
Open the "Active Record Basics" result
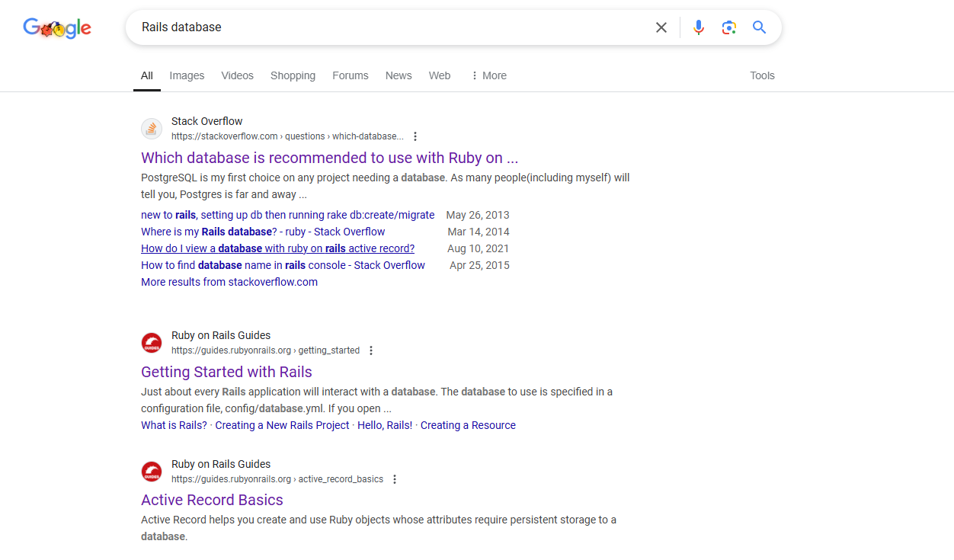[213, 500]
